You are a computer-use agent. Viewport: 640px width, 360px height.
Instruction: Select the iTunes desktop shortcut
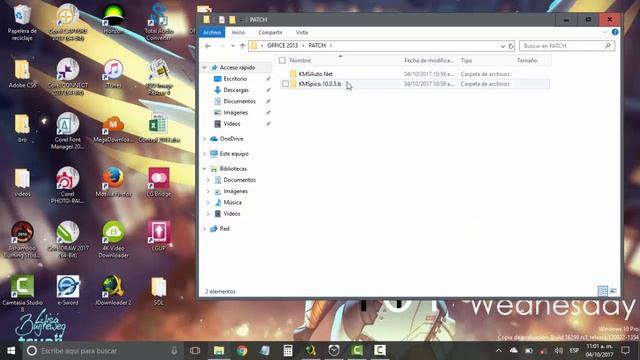click(x=113, y=73)
